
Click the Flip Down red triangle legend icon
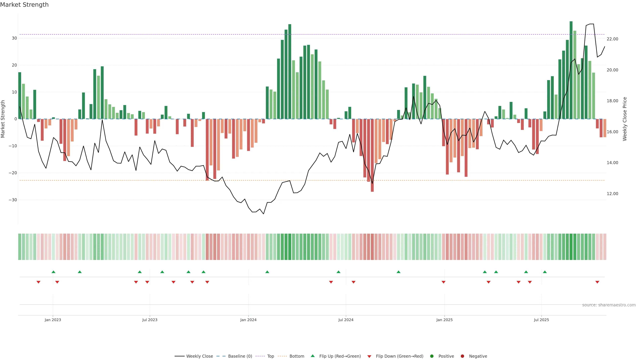click(369, 356)
